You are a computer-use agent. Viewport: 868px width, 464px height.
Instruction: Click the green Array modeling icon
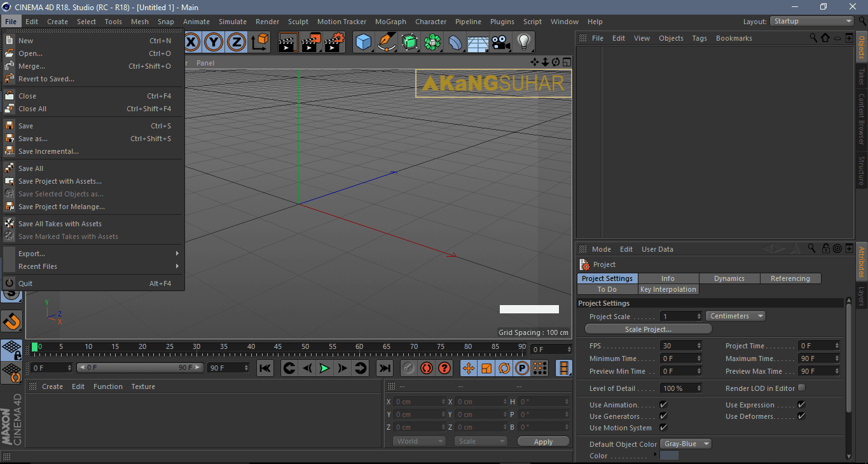(432, 43)
